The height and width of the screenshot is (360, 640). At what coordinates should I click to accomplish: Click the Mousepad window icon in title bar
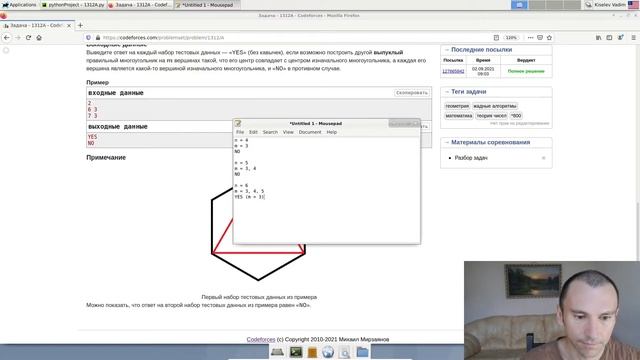[238, 123]
